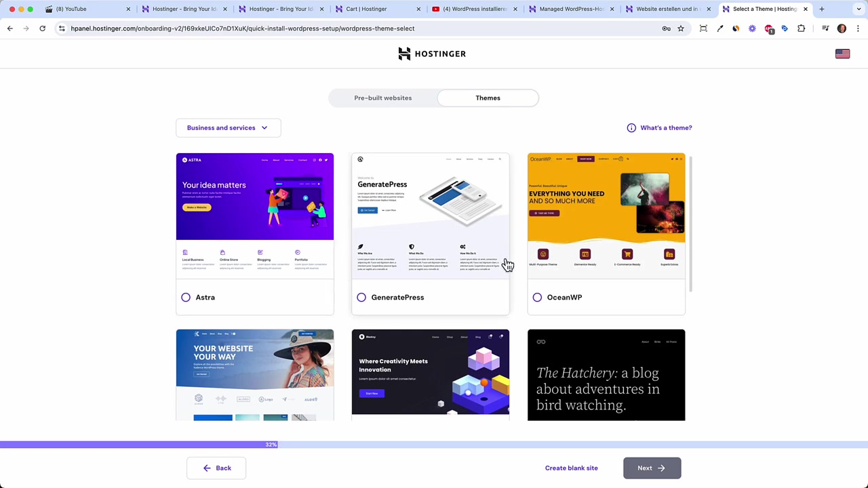
Task: View site information icon in address bar
Action: pyautogui.click(x=62, y=28)
